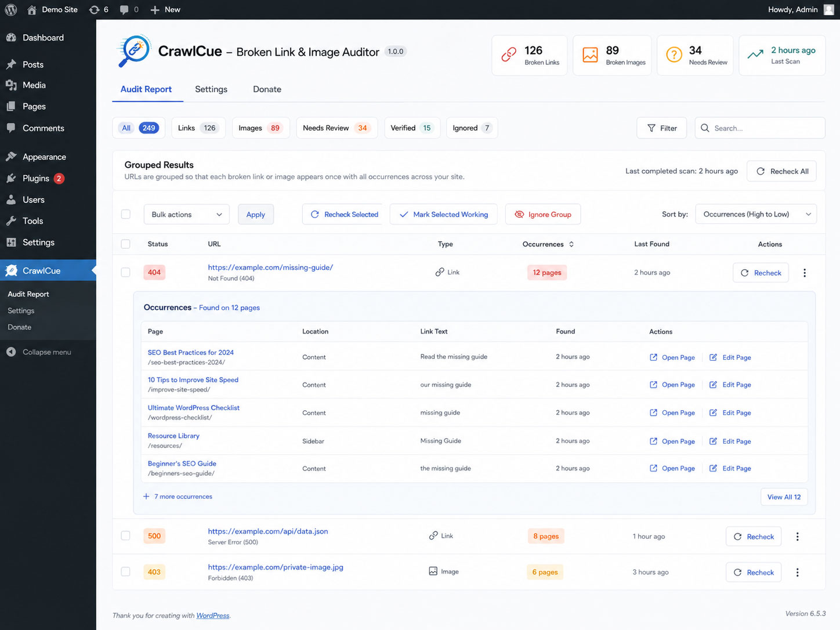Filter results by Links 126

coord(198,128)
